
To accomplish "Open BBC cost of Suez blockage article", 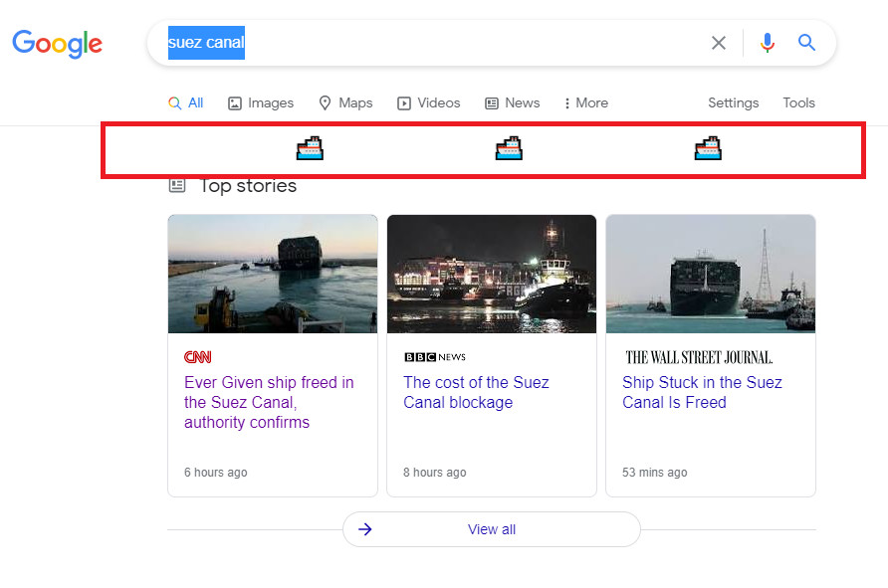I will click(x=476, y=392).
